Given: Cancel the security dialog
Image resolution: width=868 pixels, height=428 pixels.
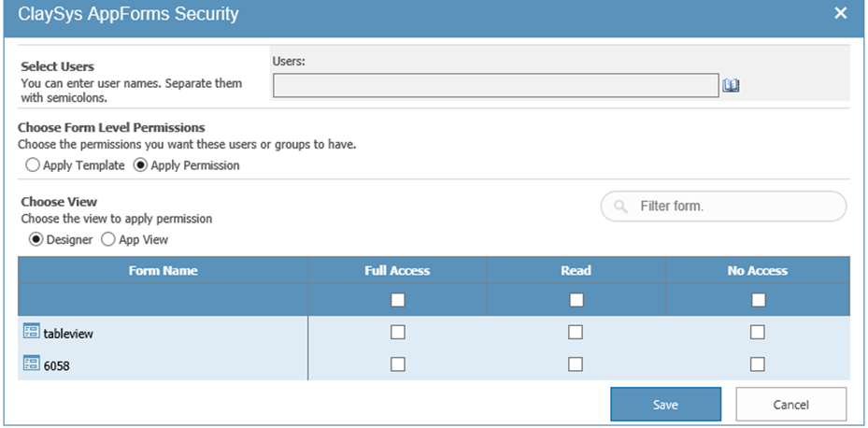Looking at the screenshot, I should [x=791, y=405].
